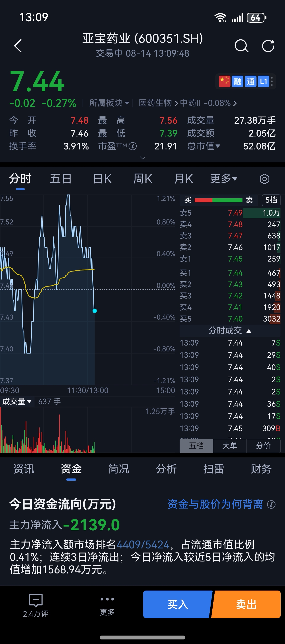Viewport: 285px width, 644px height.
Task: Select the 卖1 7.45 order row
Action: click(230, 259)
